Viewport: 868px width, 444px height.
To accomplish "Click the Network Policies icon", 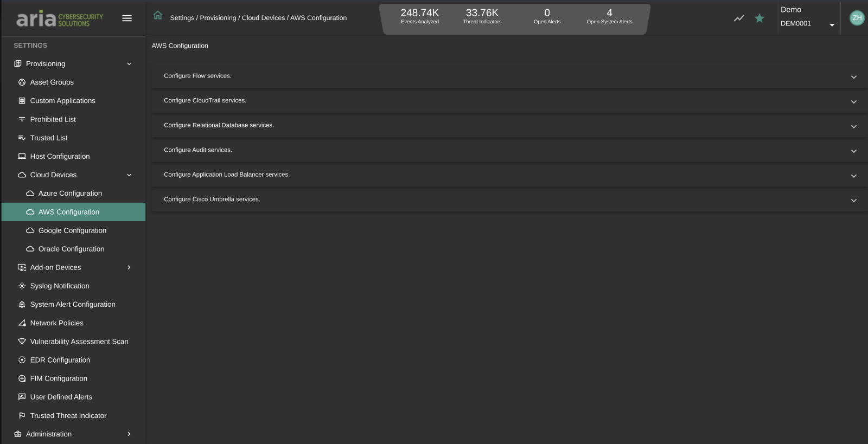I will (22, 323).
